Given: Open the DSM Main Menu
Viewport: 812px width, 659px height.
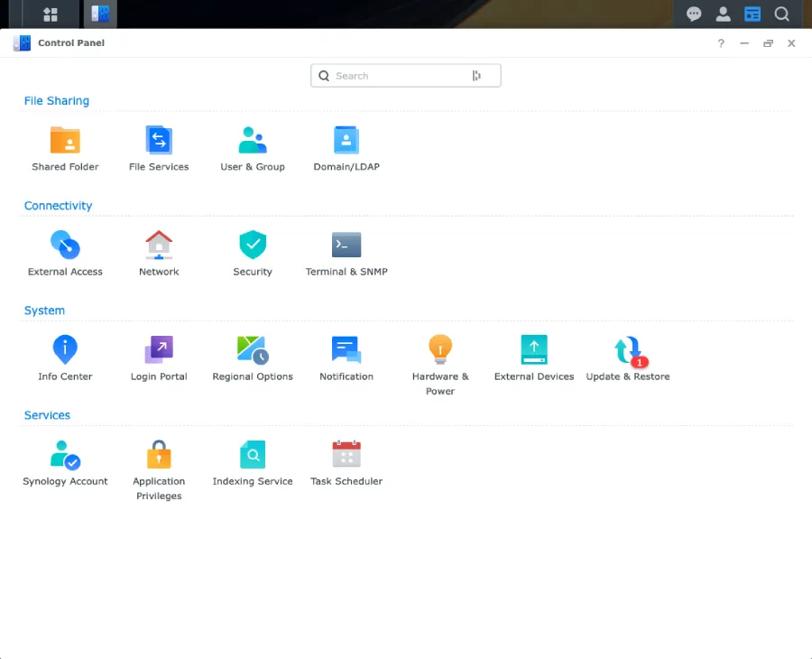Looking at the screenshot, I should click(51, 14).
